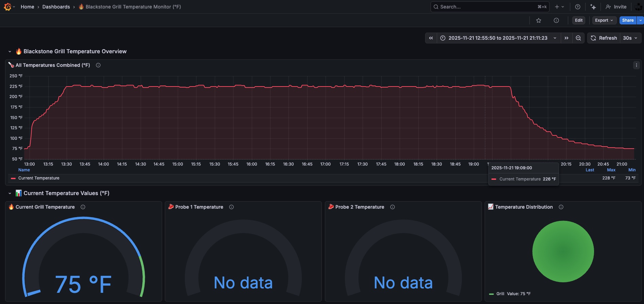Screen dimensions: 644x304
Task: Show info for Probe 1 Temperature panel
Action: (231, 207)
